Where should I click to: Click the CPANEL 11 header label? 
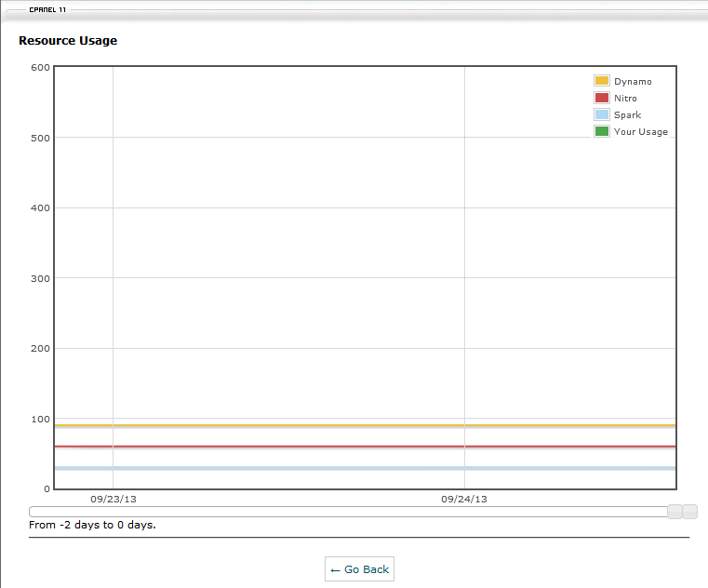pyautogui.click(x=47, y=9)
